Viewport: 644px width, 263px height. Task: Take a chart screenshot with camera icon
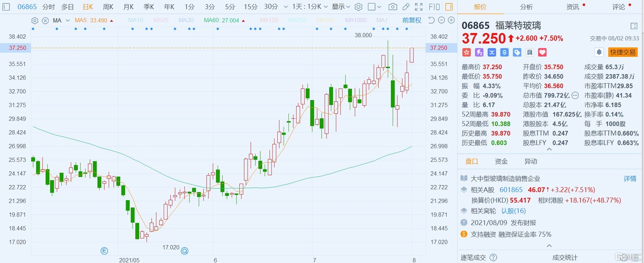[x=393, y=7]
